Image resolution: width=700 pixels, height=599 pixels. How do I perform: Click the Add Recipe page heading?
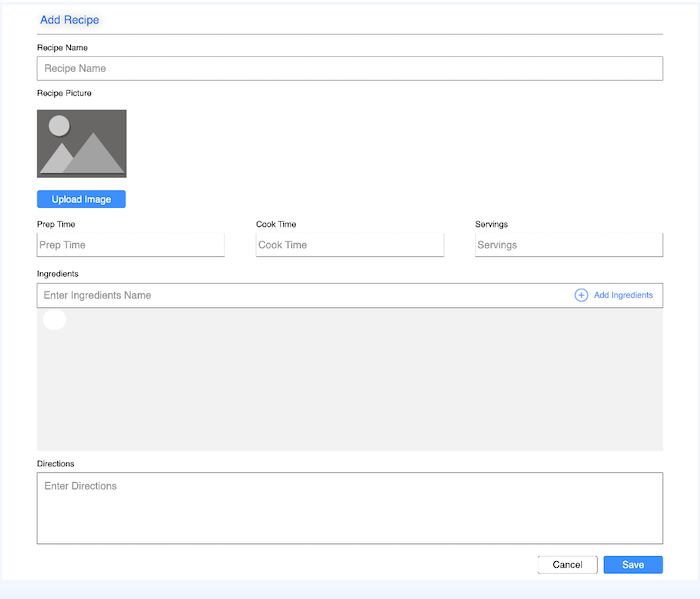click(70, 20)
